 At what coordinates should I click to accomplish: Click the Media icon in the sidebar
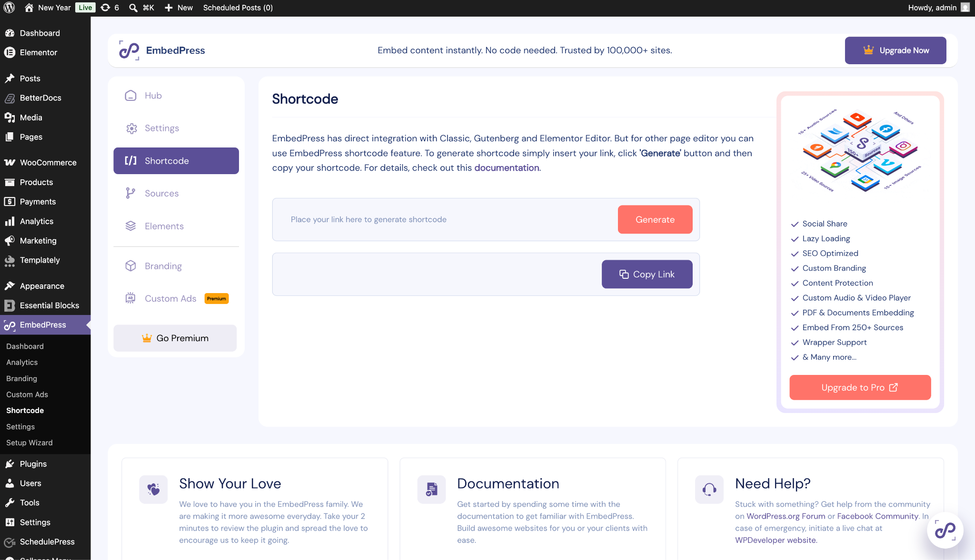coord(10,118)
